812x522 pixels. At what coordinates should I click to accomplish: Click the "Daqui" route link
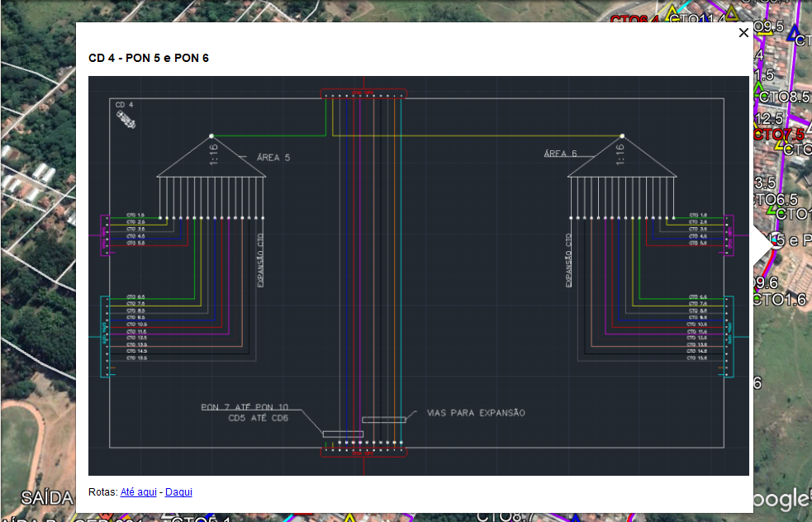point(178,492)
